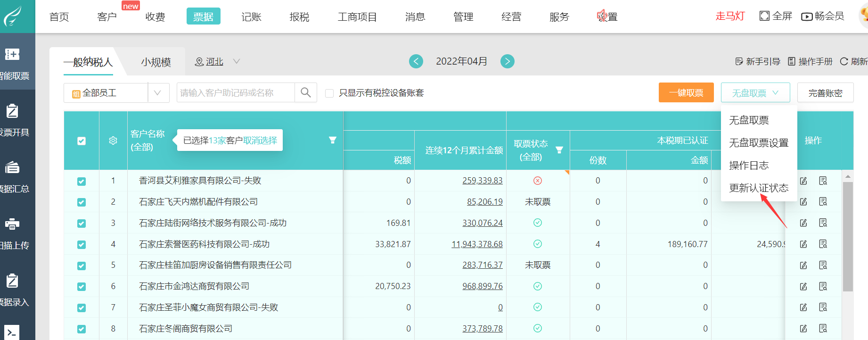Click the 取票状态 filter funnel icon

click(559, 150)
